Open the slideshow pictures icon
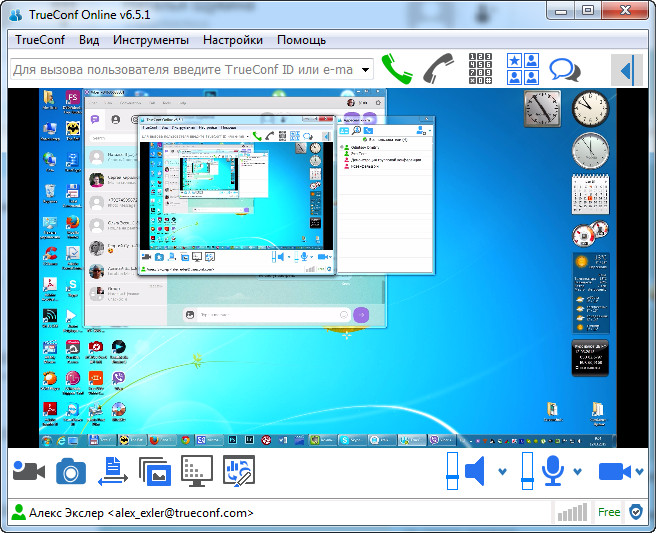656x533 pixels. coord(155,471)
